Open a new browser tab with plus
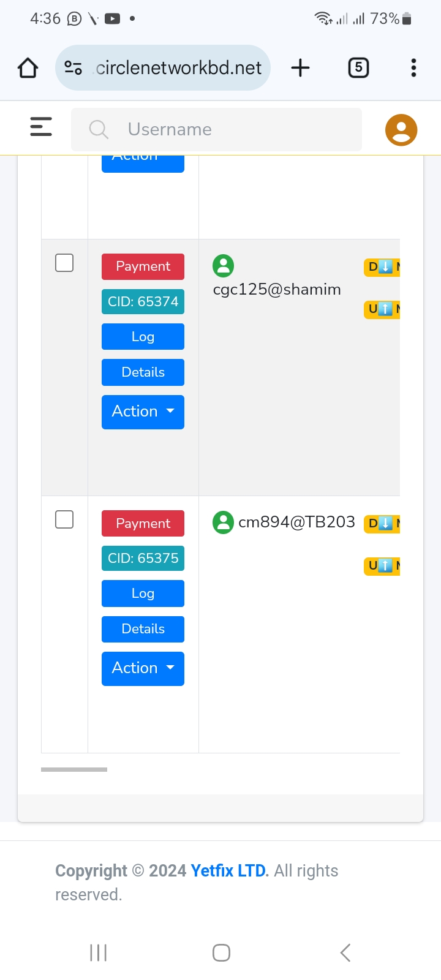Image resolution: width=441 pixels, height=980 pixels. coord(300,68)
